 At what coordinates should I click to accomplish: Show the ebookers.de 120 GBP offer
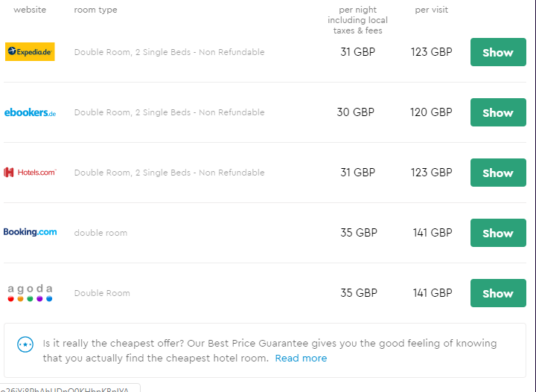point(498,112)
